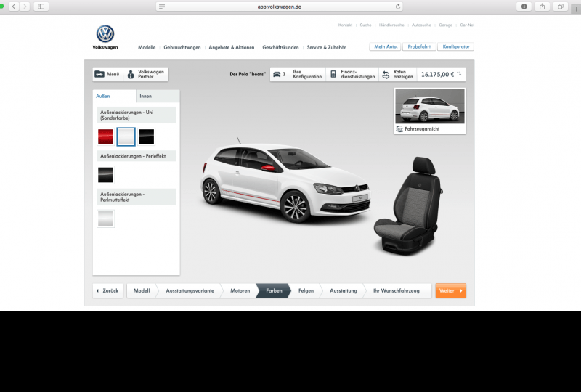Click Außenlackierungen - Uni (Sonderfarbe) heading
This screenshot has height=392, width=581.
coord(136,115)
